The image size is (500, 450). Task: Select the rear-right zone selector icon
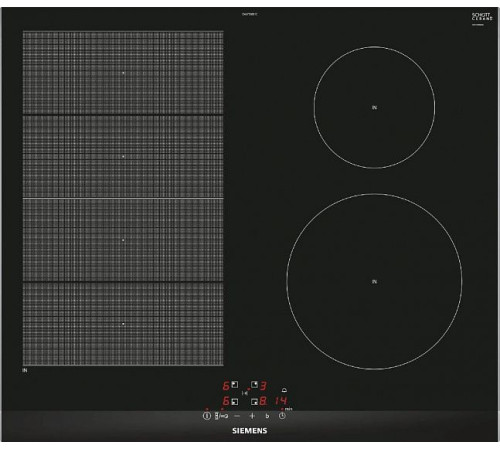click(x=255, y=384)
